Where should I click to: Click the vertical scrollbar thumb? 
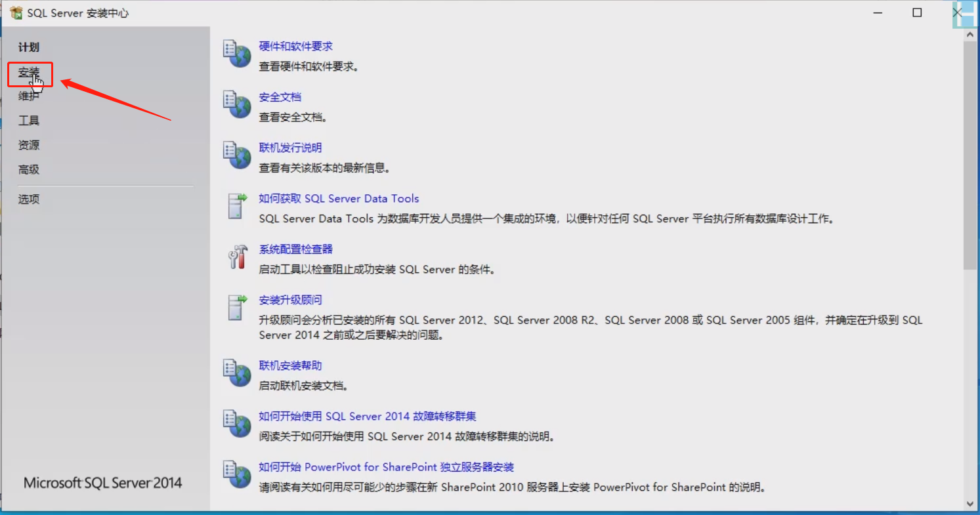pyautogui.click(x=970, y=155)
